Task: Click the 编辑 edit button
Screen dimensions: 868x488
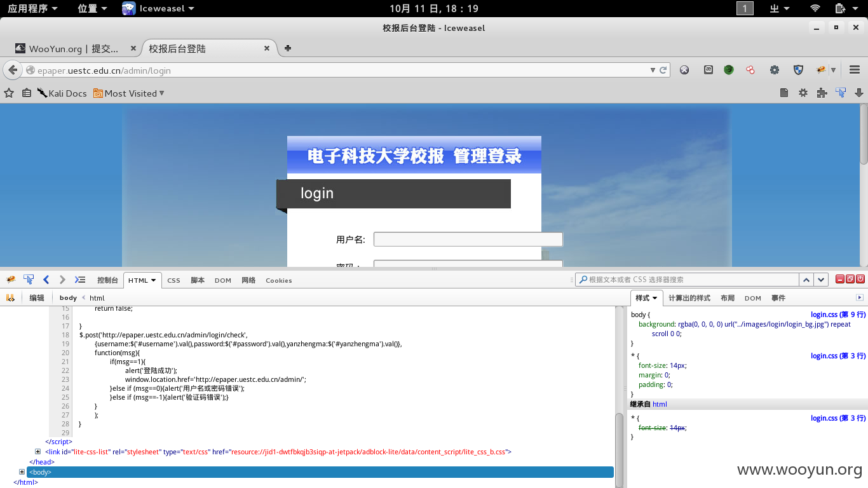Action: click(x=37, y=297)
